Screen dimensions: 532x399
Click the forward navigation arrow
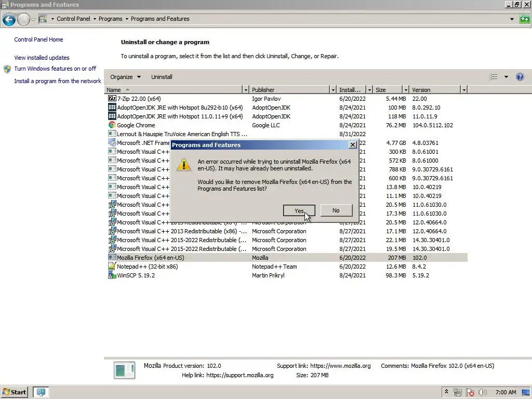pyautogui.click(x=23, y=20)
